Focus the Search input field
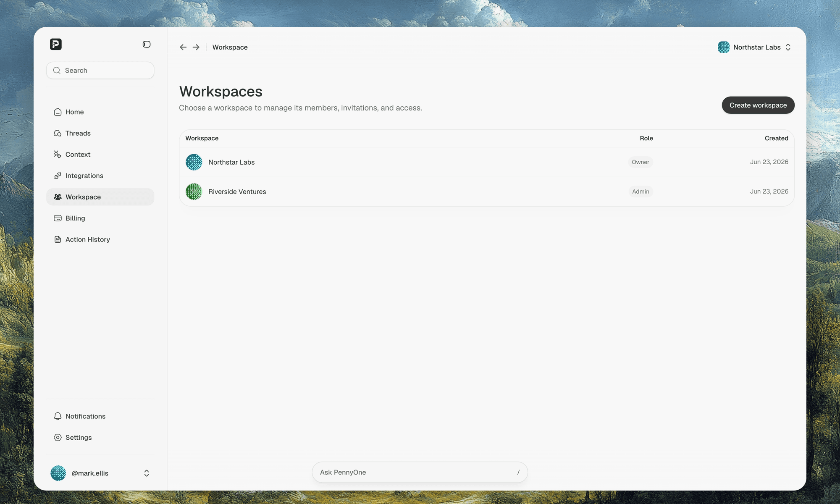 pyautogui.click(x=100, y=71)
